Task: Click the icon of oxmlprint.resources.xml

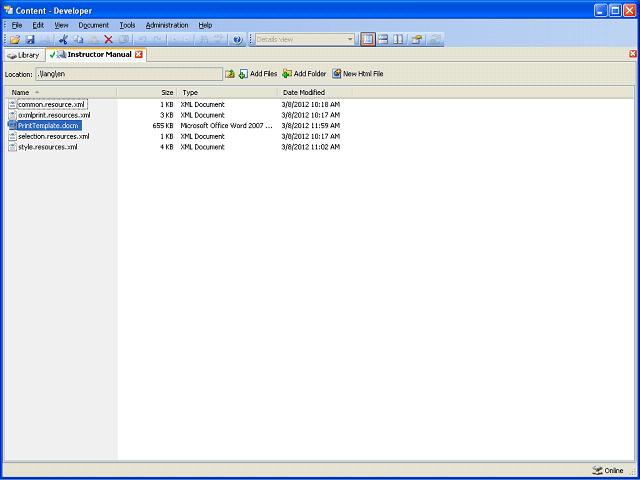Action: (x=13, y=115)
